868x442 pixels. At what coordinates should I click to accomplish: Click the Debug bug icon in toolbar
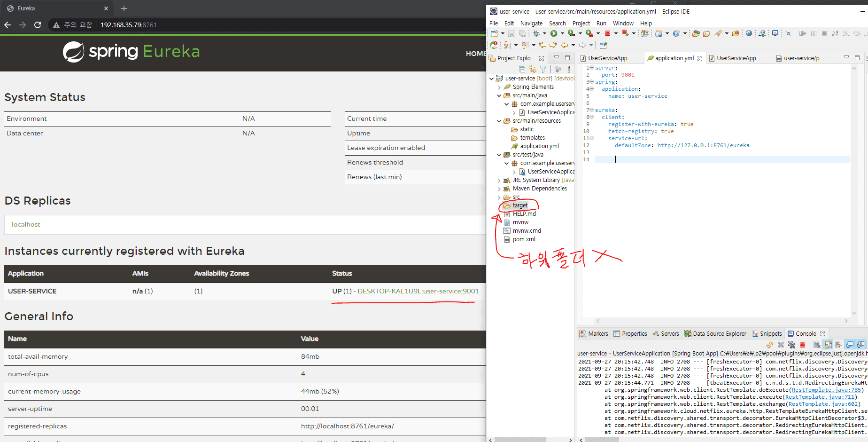pos(536,33)
